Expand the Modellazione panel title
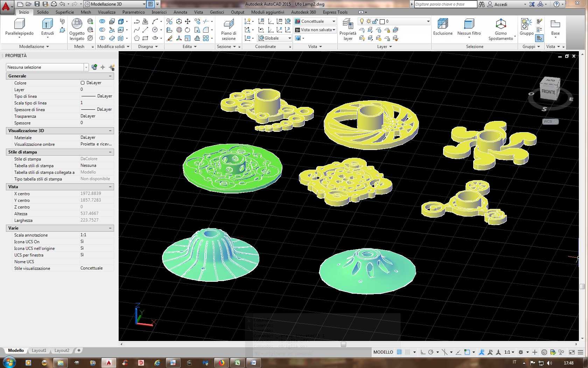588x368 pixels. [34, 47]
